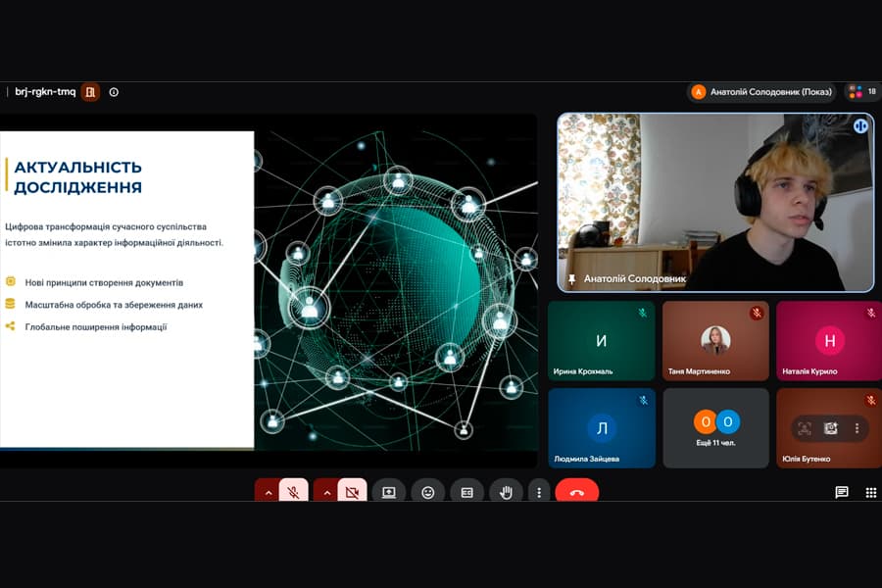Open participants list showing 18 people
Viewport: 882px width, 588px height.
click(x=862, y=92)
